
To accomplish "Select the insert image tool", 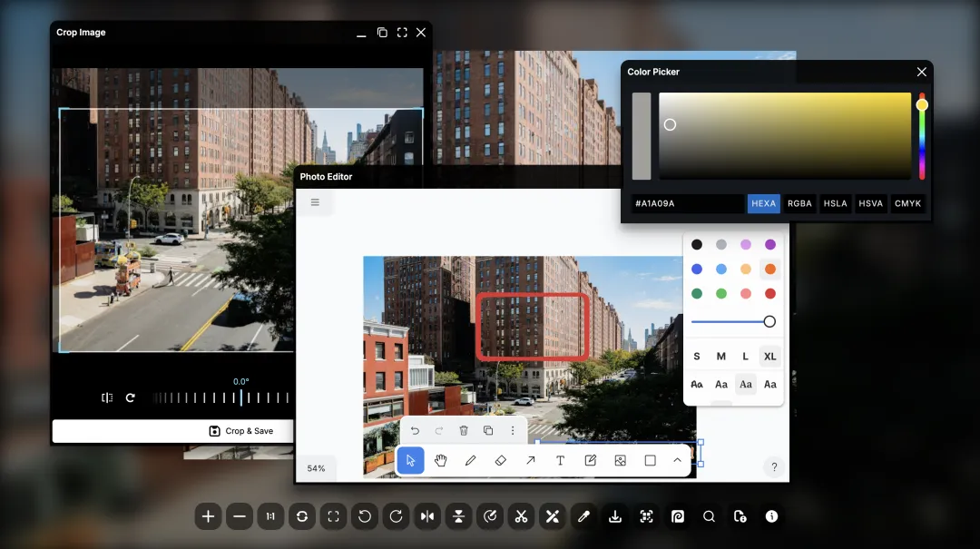I will (x=620, y=461).
